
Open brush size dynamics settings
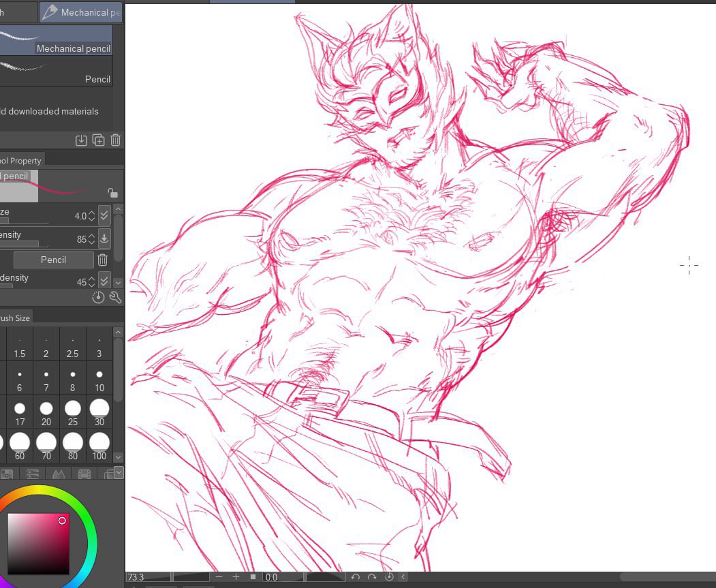coord(104,215)
